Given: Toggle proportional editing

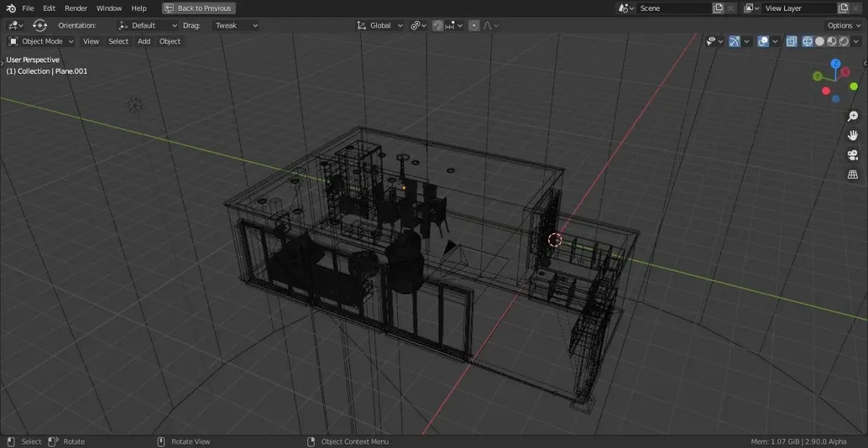Looking at the screenshot, I should pyautogui.click(x=474, y=25).
